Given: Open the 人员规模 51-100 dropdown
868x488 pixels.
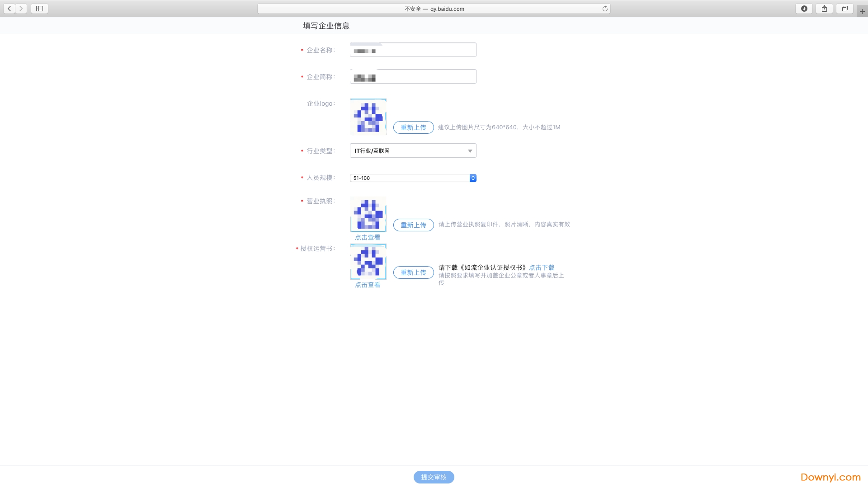Looking at the screenshot, I should pyautogui.click(x=413, y=178).
